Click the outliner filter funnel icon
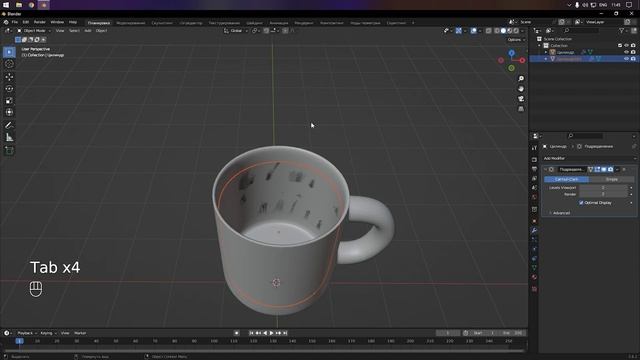Viewport: 640px width, 360px height. click(x=621, y=31)
